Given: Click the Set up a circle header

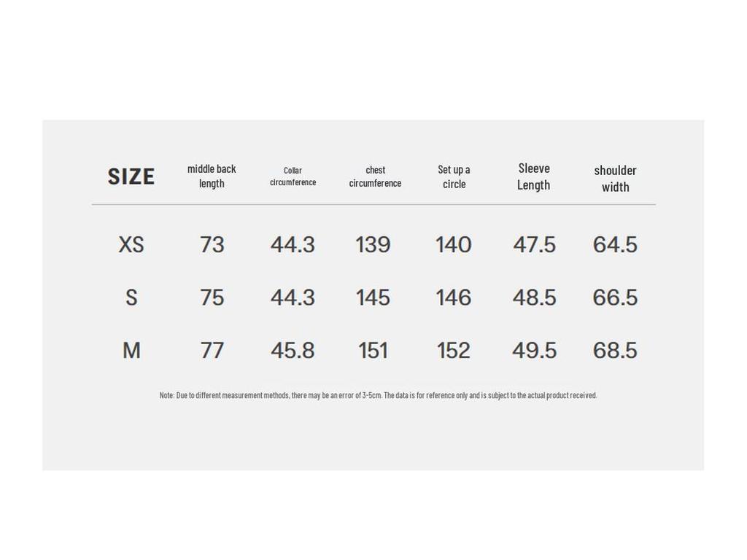Looking at the screenshot, I should point(454,176).
